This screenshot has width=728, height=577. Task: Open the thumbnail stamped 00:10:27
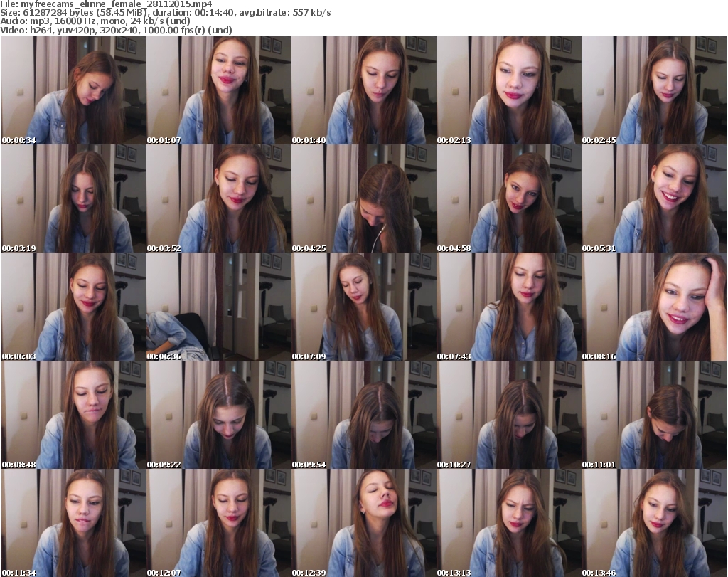pos(509,415)
